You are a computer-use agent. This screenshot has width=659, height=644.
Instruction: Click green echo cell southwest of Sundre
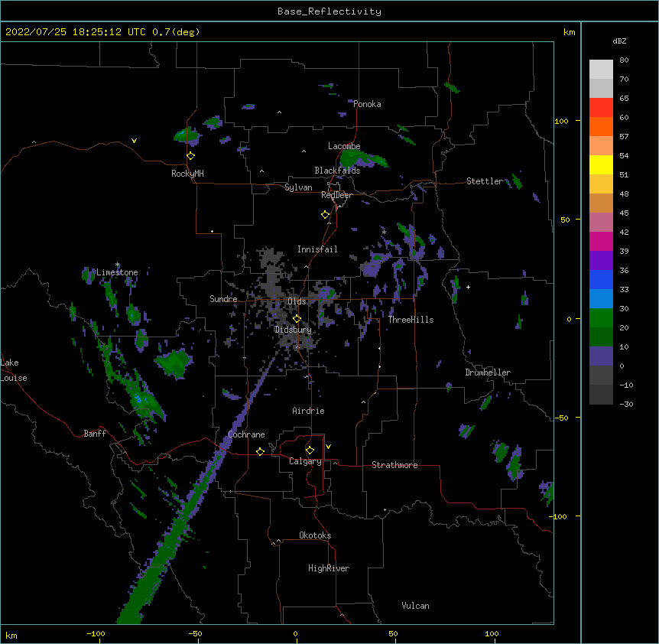point(174,363)
